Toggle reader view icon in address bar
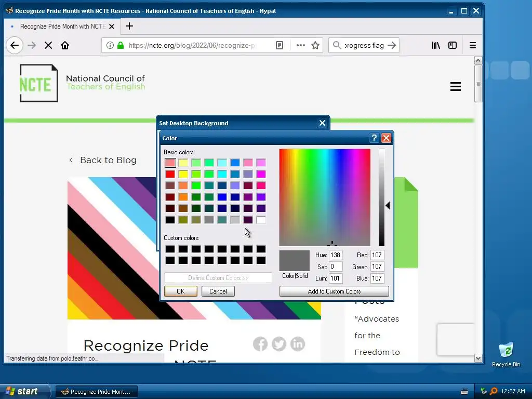The width and height of the screenshot is (532, 399). [280, 45]
